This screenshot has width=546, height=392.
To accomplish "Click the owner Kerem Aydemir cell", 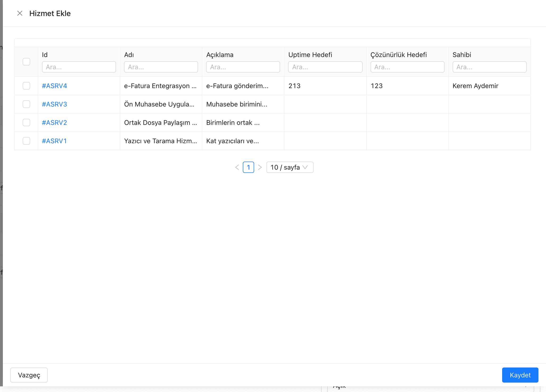I will tap(489, 86).
